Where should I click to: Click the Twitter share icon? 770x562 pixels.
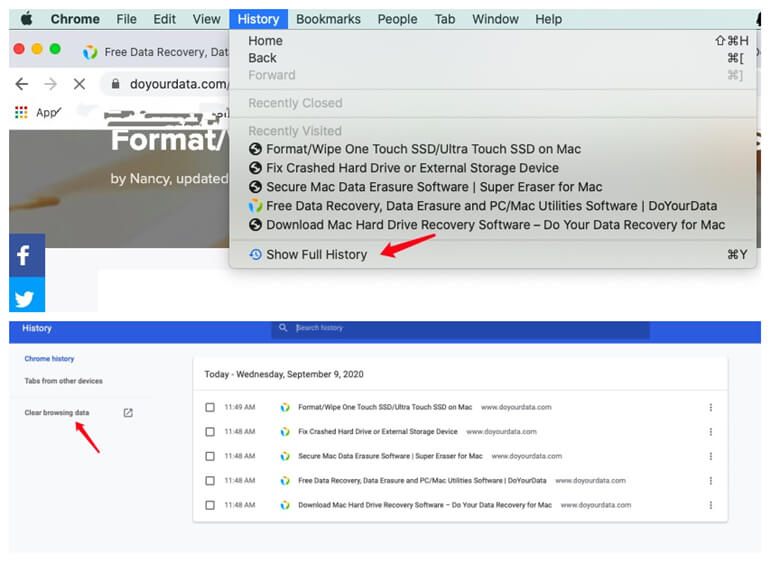tap(26, 298)
